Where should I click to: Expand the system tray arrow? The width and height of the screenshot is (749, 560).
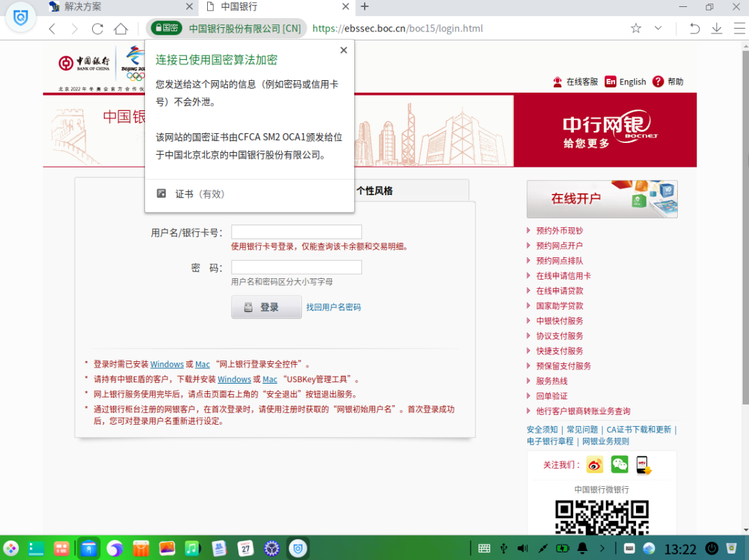coord(602,549)
